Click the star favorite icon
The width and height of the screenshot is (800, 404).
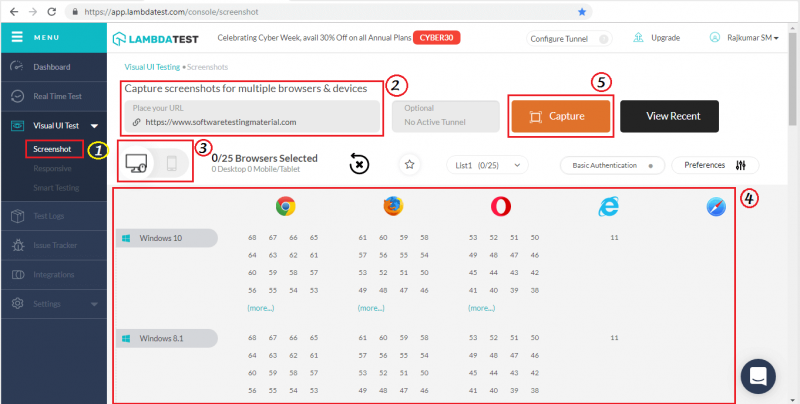click(408, 164)
